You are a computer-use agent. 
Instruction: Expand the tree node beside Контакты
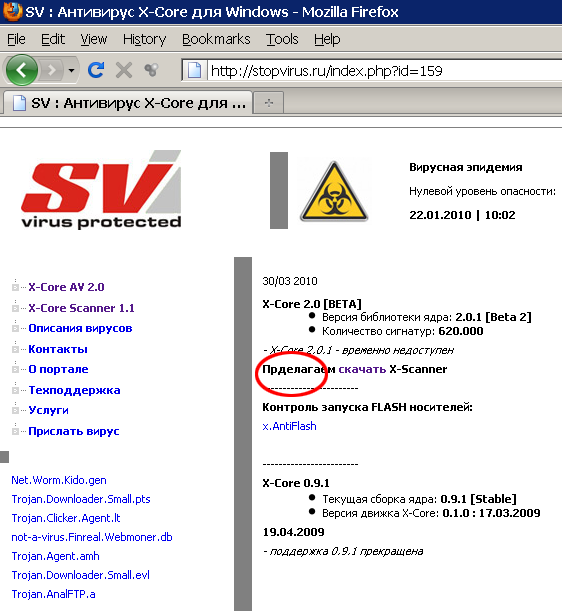click(15, 350)
